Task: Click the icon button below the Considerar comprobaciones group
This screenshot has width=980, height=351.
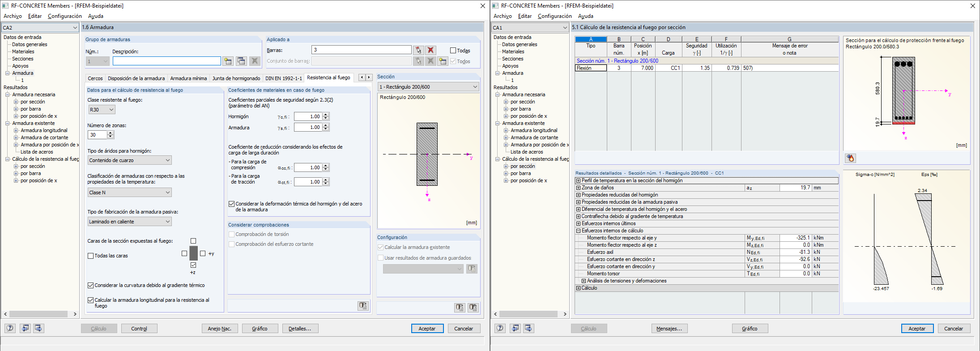Action: pos(363,306)
